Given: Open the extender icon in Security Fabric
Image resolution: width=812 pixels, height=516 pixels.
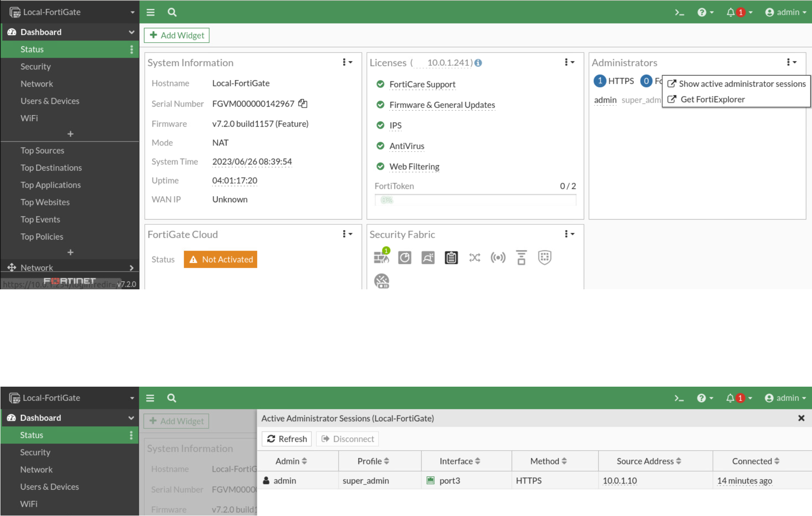Looking at the screenshot, I should pos(521,257).
